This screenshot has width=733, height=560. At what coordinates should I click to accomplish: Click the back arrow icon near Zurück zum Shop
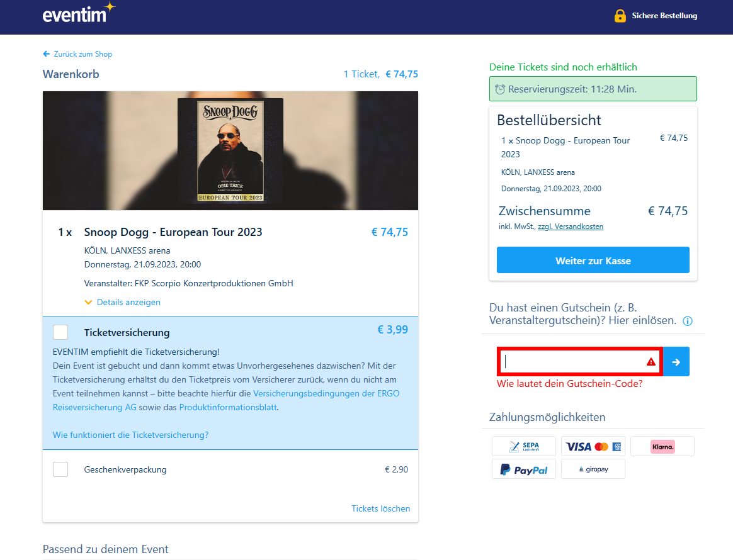[46, 53]
